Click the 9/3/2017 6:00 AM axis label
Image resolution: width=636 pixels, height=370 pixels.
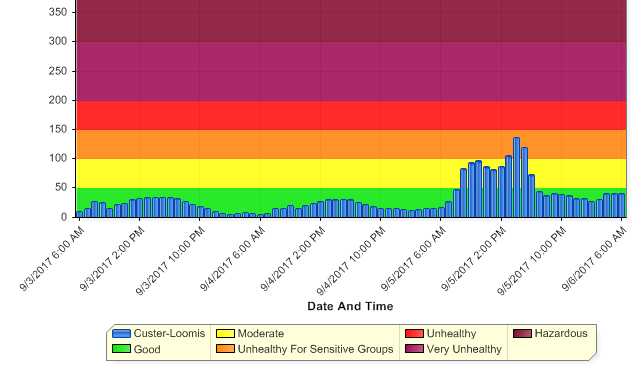52,258
